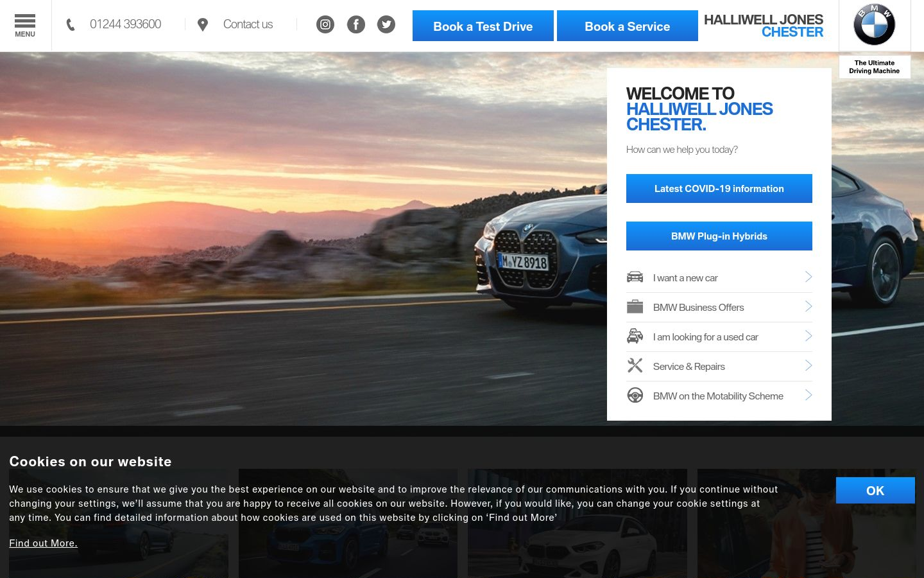Viewport: 924px width, 578px height.
Task: Expand chevron beside Service & Repairs
Action: click(809, 365)
